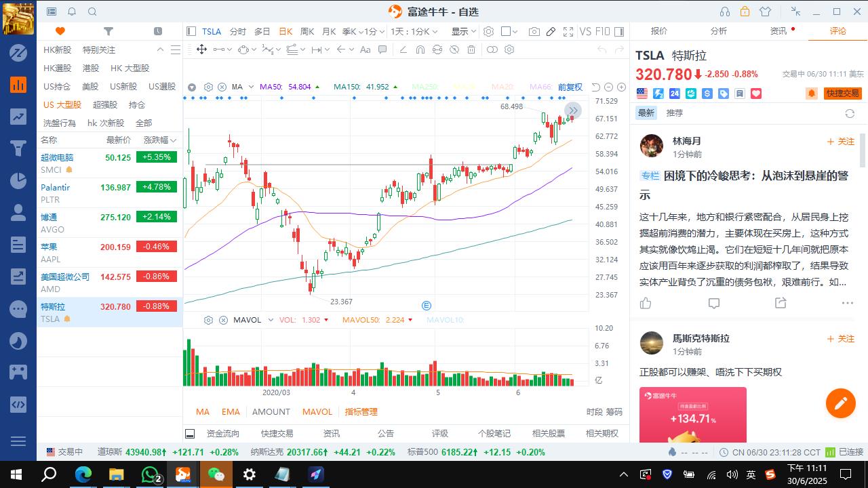This screenshot has height=488, width=868.
Task: Toggle the drawing visibility eye-slash icon
Action: 454,49
